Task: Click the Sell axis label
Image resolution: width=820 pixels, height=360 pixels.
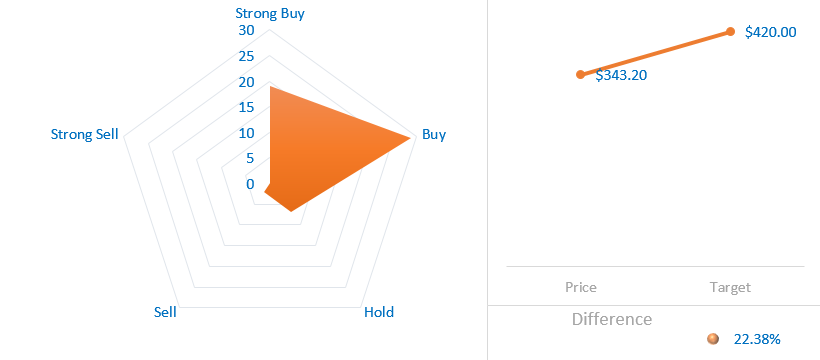Action: (x=165, y=312)
